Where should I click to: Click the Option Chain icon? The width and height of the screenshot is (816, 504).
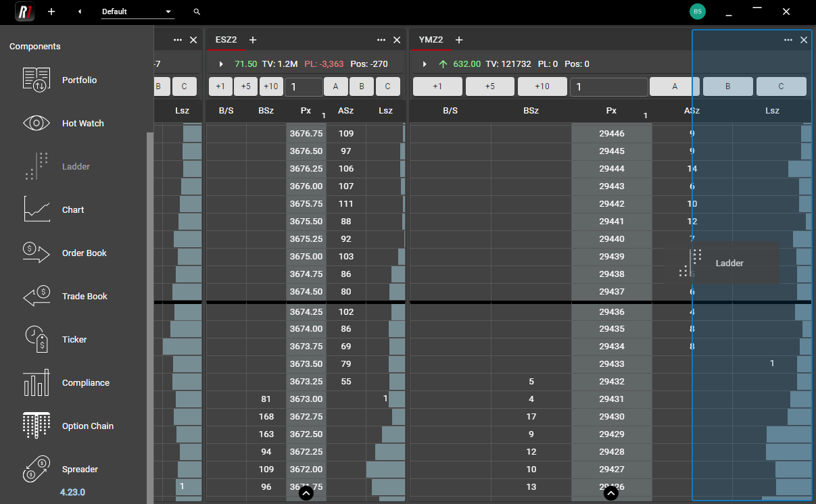(x=37, y=426)
